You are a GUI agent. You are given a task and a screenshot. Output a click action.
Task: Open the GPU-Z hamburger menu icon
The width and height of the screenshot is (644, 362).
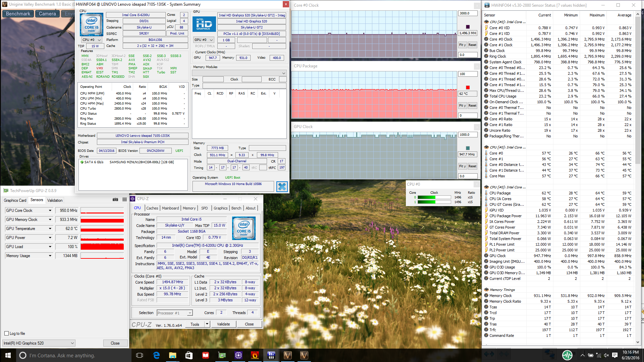(124, 199)
